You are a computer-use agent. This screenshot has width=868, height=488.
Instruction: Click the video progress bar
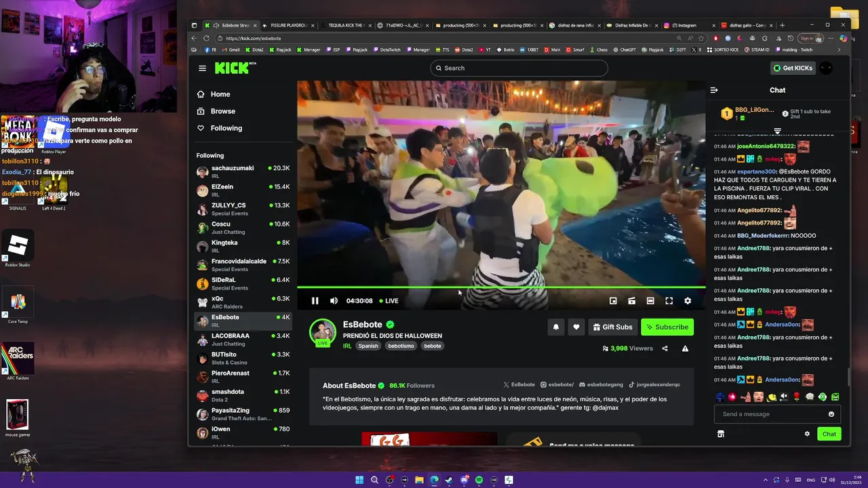[x=501, y=287]
